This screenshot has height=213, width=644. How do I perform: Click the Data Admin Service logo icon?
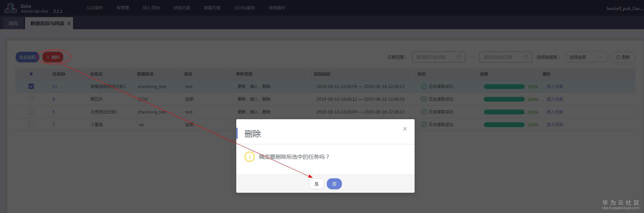pyautogui.click(x=11, y=8)
